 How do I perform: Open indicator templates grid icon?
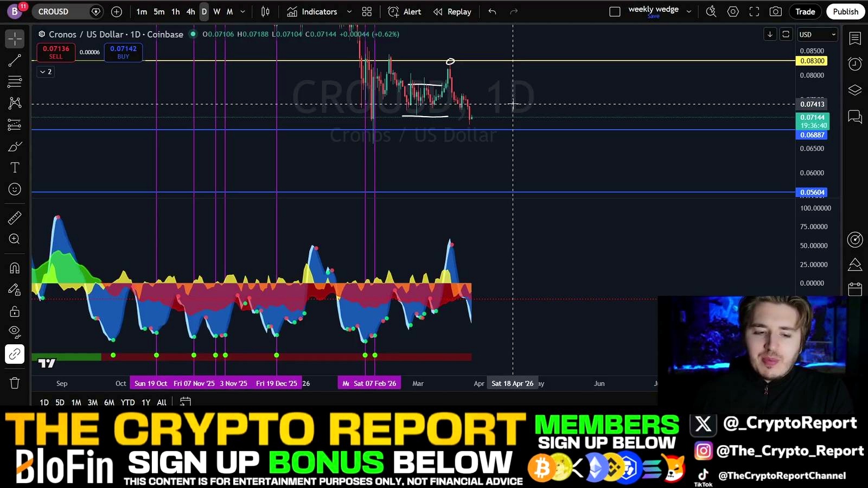coord(367,11)
